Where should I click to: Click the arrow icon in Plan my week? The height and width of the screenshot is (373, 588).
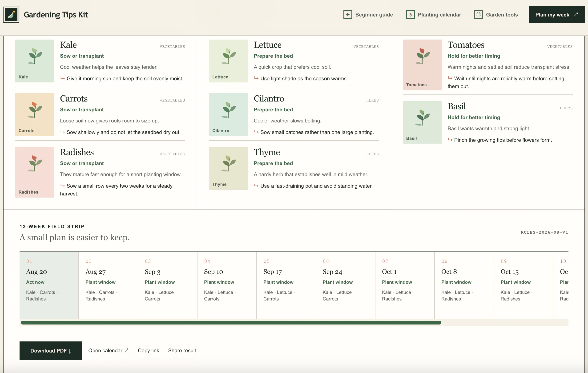(576, 15)
